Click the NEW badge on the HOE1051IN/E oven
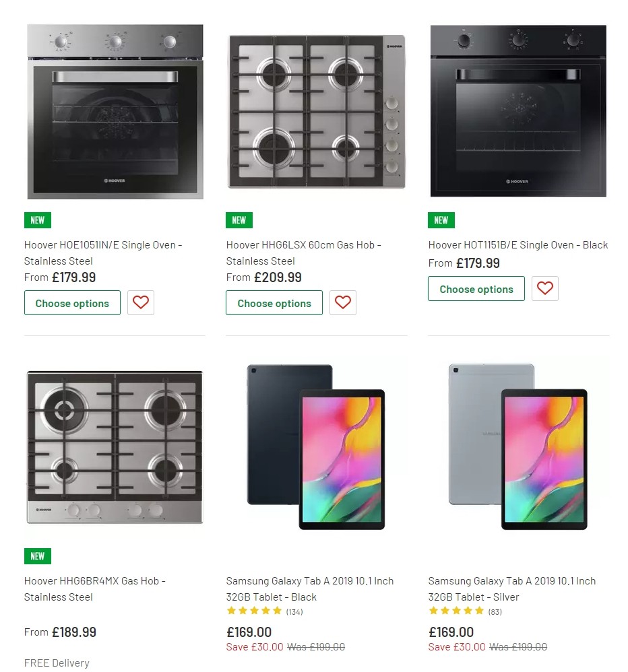Viewport: 628px width, 672px height. (x=37, y=220)
